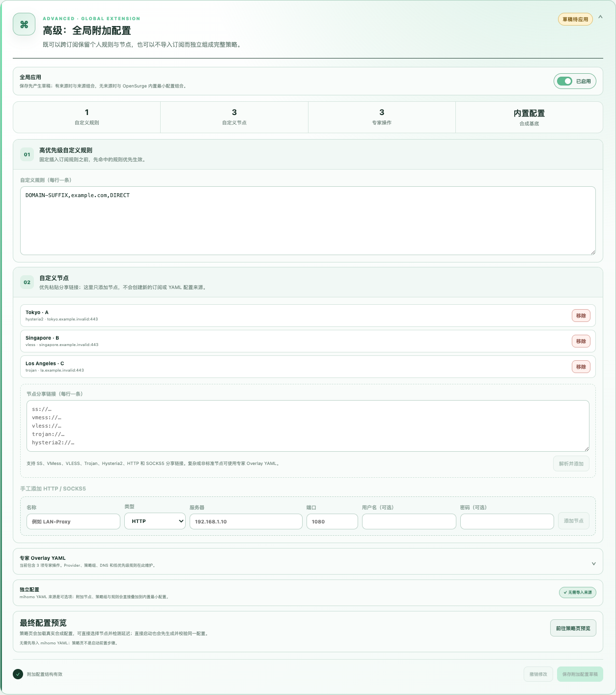Click the 解析并添加 button
This screenshot has height=695, width=616.
tap(571, 463)
